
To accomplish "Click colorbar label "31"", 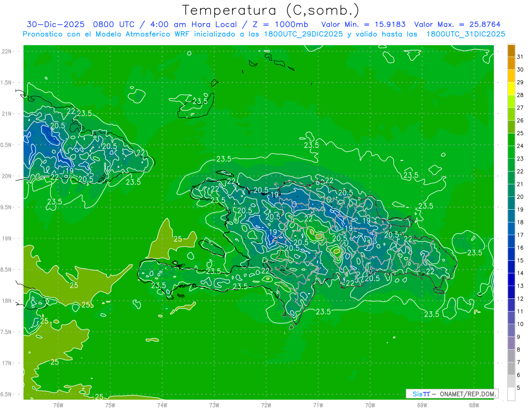I will click(520, 57).
